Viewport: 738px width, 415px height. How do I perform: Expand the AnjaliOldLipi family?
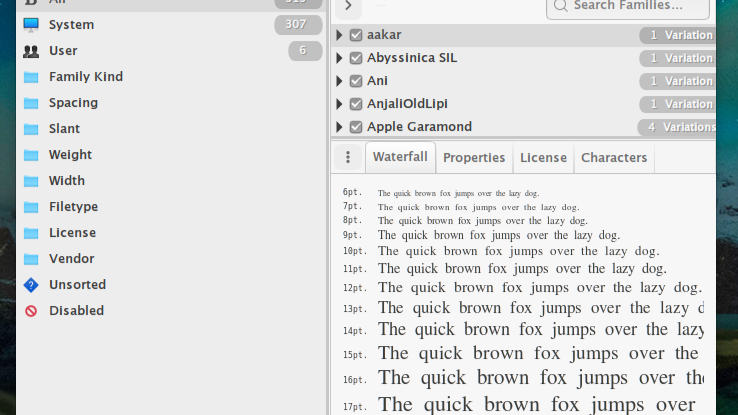point(339,104)
